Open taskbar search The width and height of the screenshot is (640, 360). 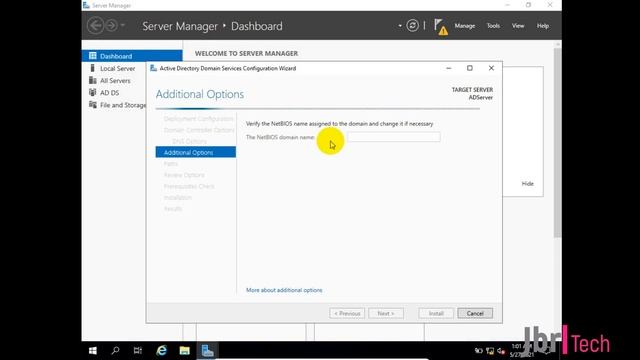(115, 351)
